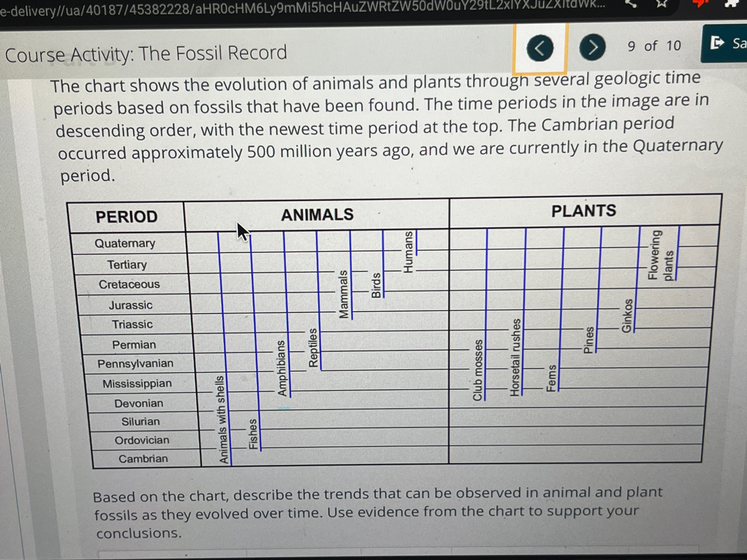
Task: Click the PLANTS column header
Action: (x=583, y=211)
